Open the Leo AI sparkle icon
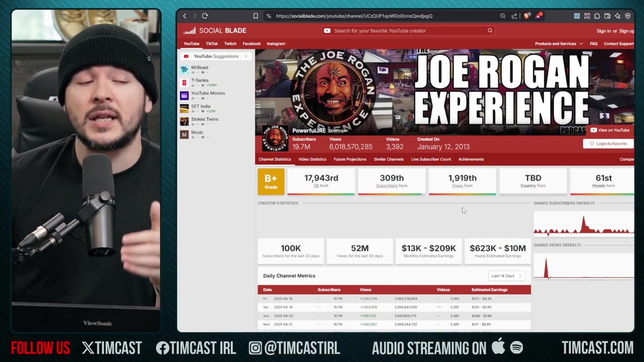 617,16
